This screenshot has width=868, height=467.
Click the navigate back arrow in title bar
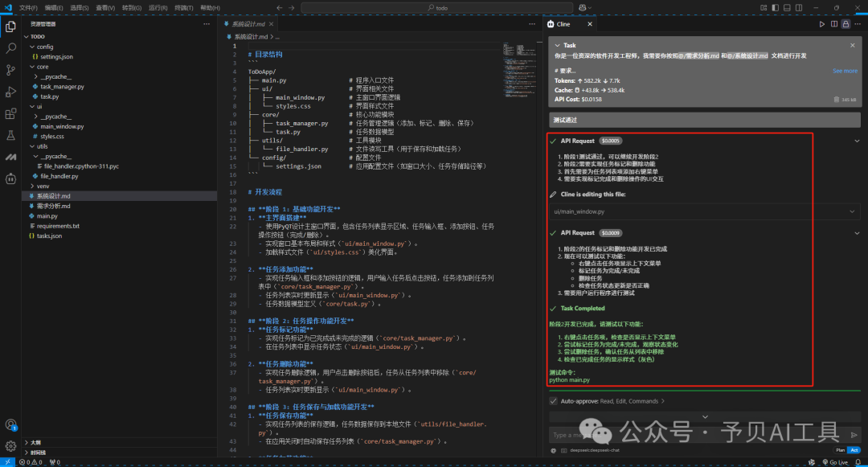point(279,8)
